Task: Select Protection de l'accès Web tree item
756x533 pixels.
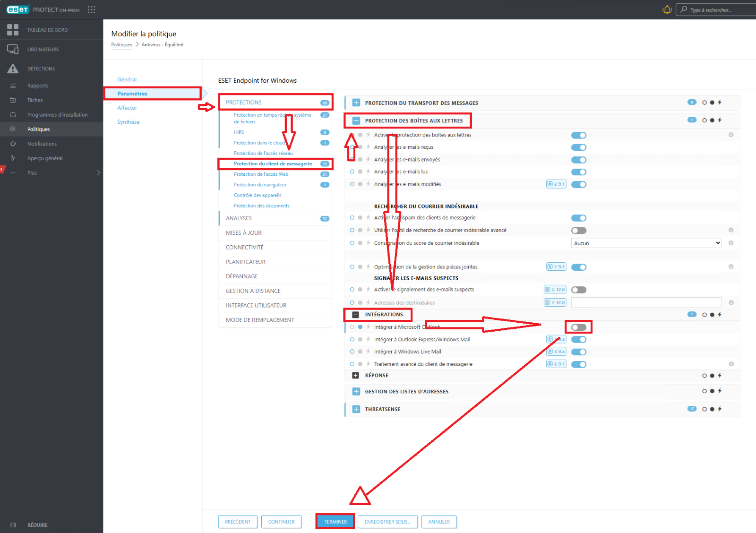Action: 261,174
